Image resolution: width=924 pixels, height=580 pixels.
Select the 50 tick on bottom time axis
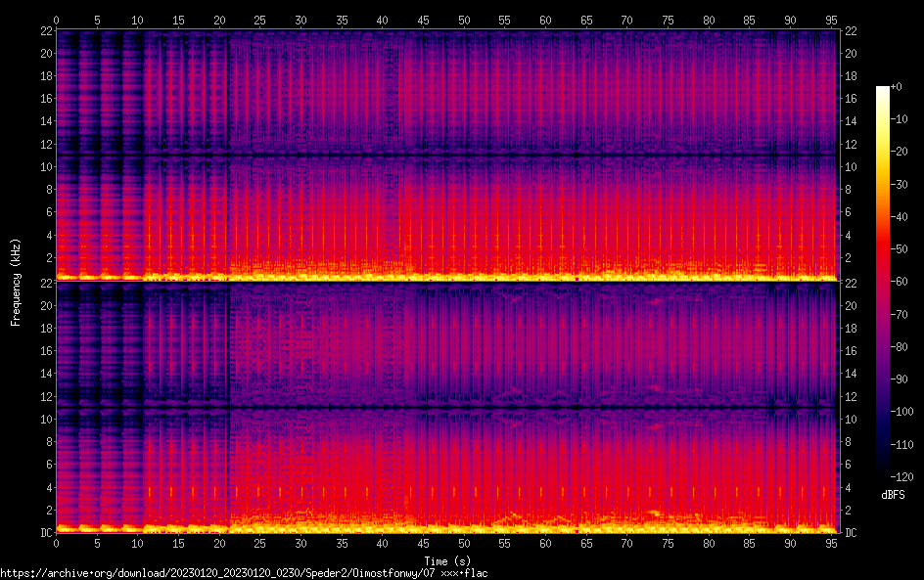point(464,543)
